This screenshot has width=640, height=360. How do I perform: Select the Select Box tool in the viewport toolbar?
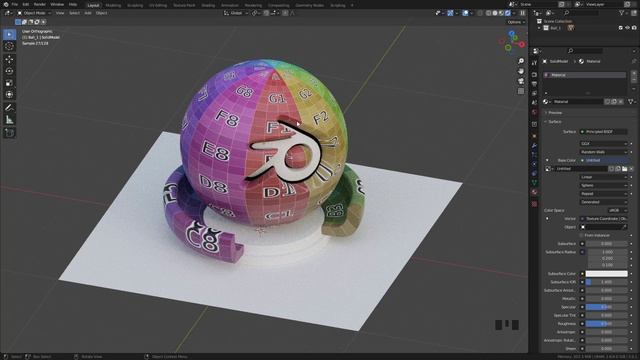9,34
